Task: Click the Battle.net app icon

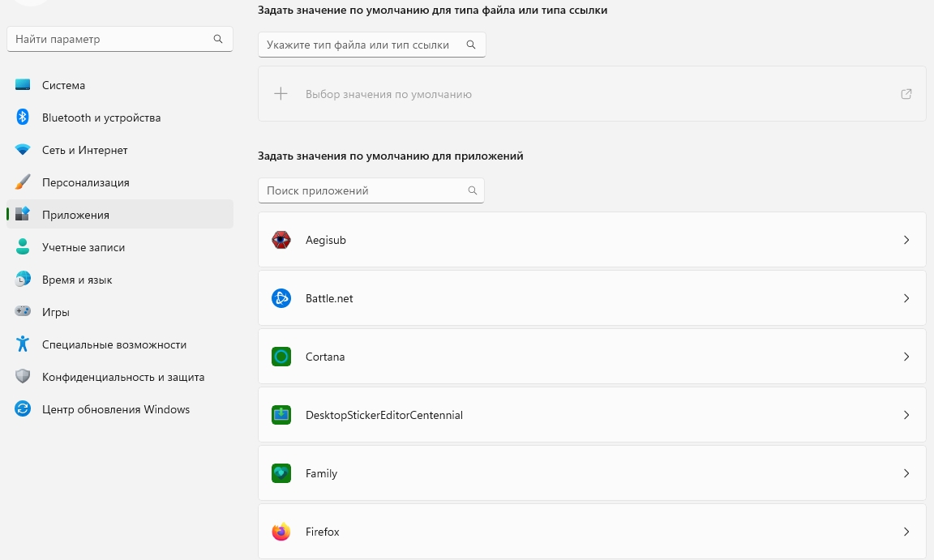Action: tap(281, 298)
